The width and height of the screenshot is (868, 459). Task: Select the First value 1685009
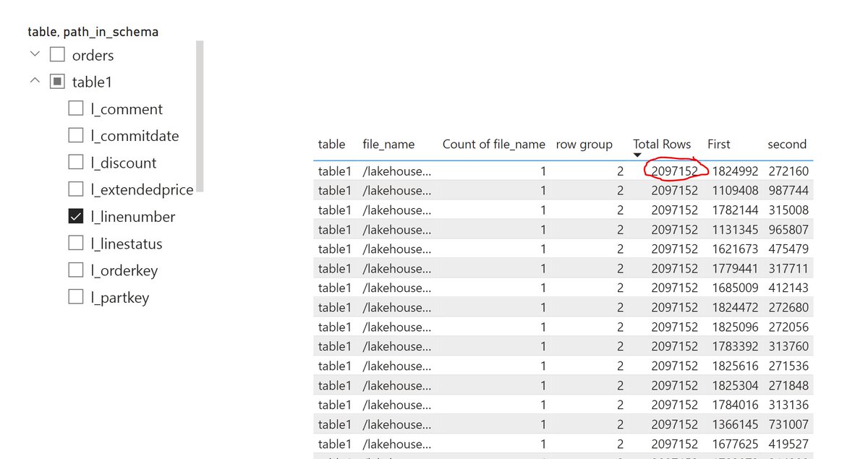(735, 288)
